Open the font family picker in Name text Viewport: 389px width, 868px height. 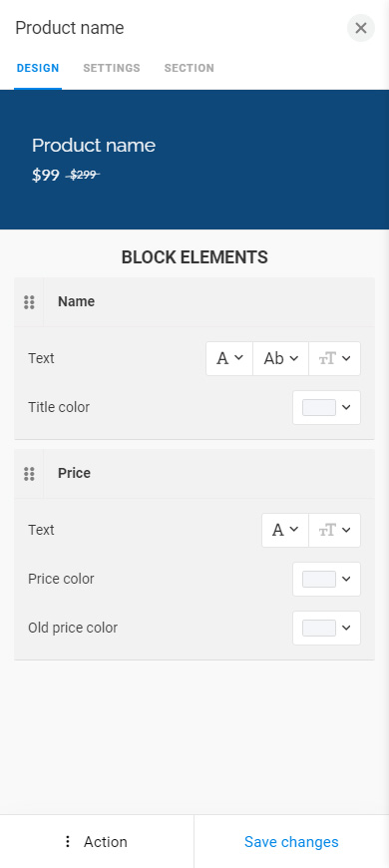pyautogui.click(x=229, y=359)
